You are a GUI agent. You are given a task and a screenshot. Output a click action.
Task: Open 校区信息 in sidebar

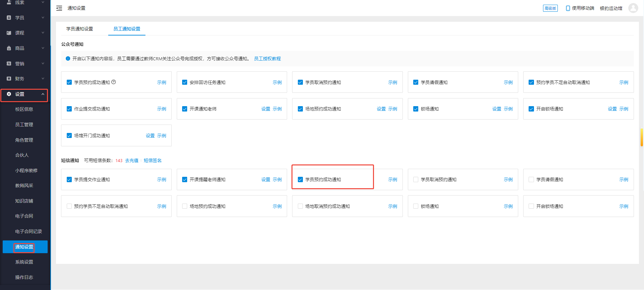tap(24, 109)
